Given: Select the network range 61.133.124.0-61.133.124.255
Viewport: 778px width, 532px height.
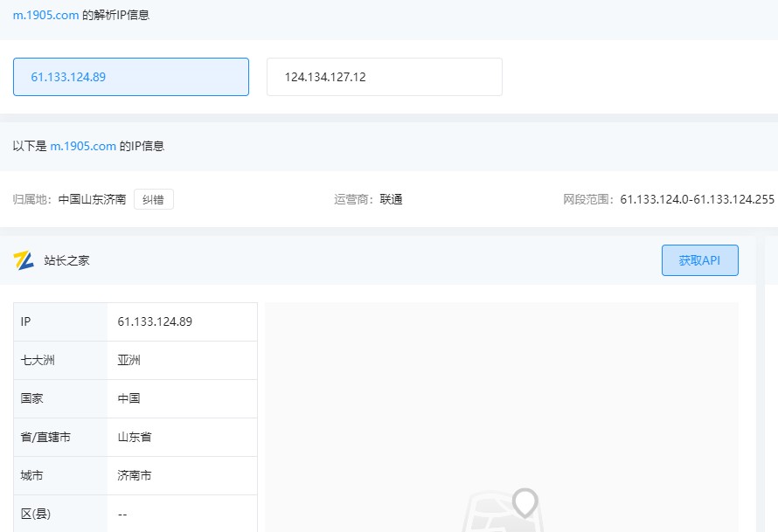Looking at the screenshot, I should 697,199.
